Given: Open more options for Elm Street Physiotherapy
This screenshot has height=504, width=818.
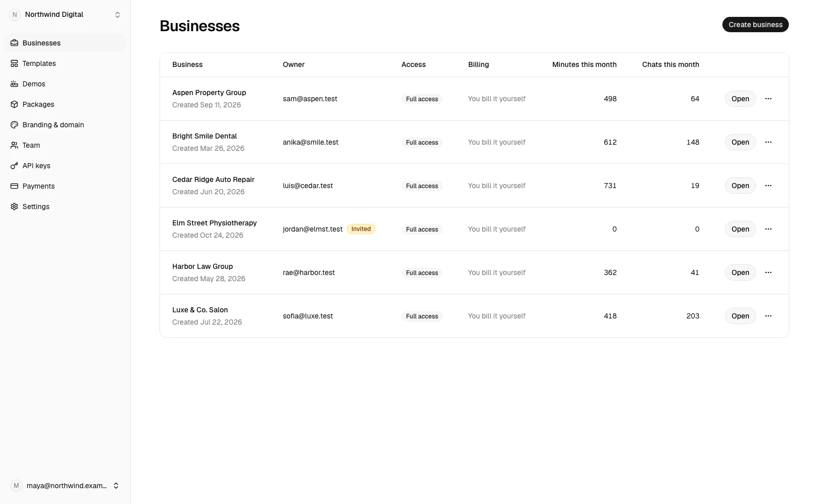Looking at the screenshot, I should (768, 229).
